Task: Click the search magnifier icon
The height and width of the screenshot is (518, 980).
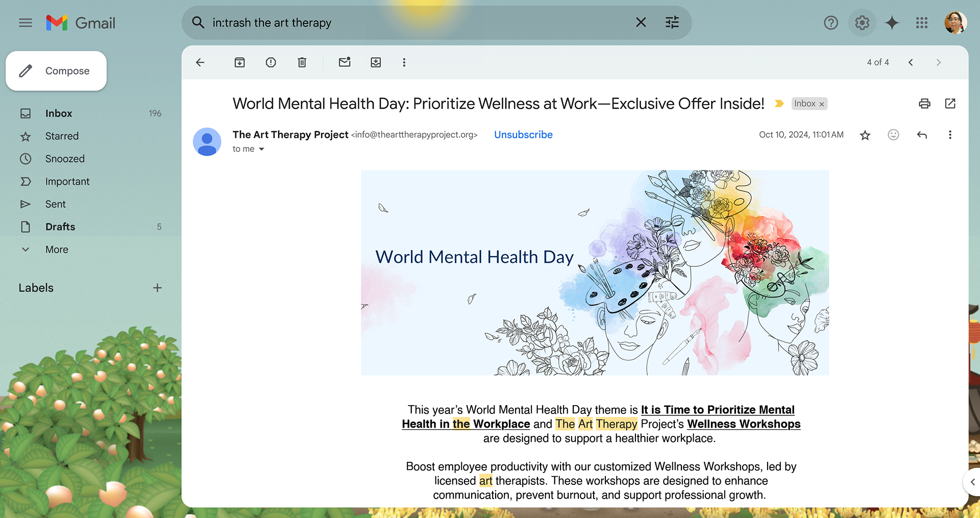Action: 198,22
